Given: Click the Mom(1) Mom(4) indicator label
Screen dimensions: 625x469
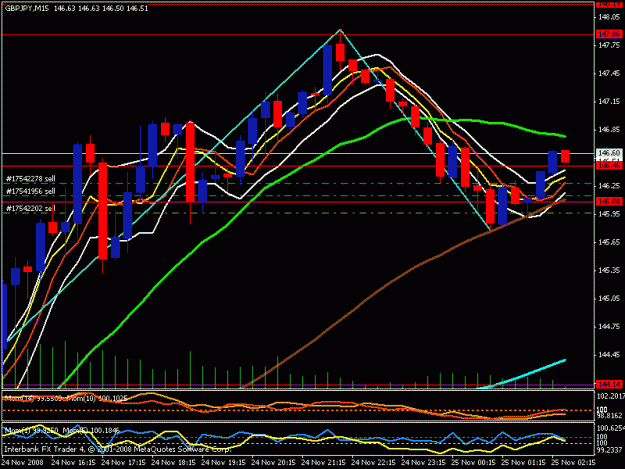Looking at the screenshot, I should (62, 430).
